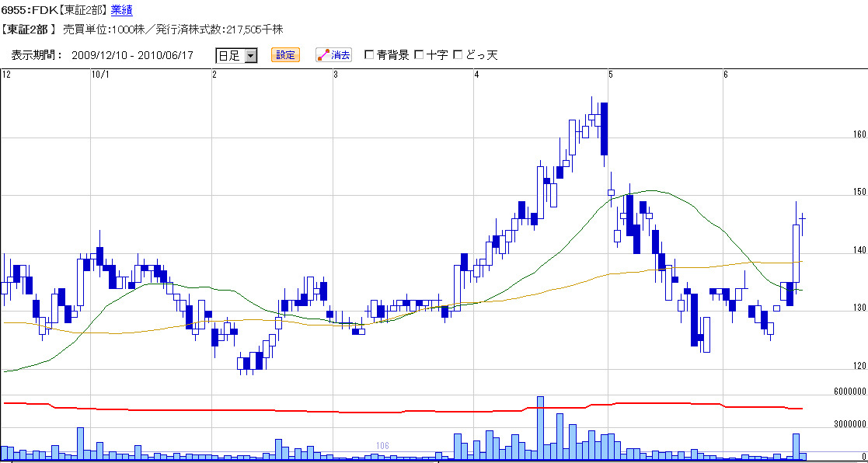The image size is (868, 463).
Task: Toggle the 十字 crosshair checkbox
Action: pyautogui.click(x=420, y=55)
